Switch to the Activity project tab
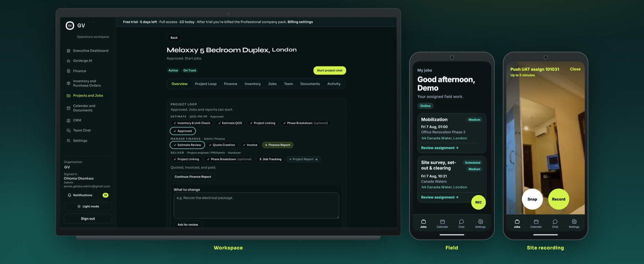This screenshot has height=264, width=644. (334, 84)
